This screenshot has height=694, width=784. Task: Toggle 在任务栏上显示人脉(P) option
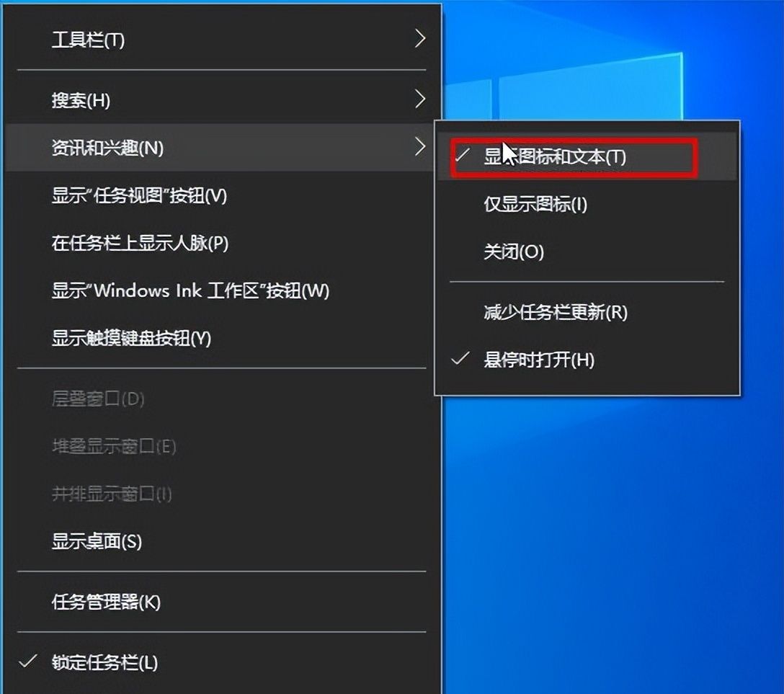pos(221,243)
